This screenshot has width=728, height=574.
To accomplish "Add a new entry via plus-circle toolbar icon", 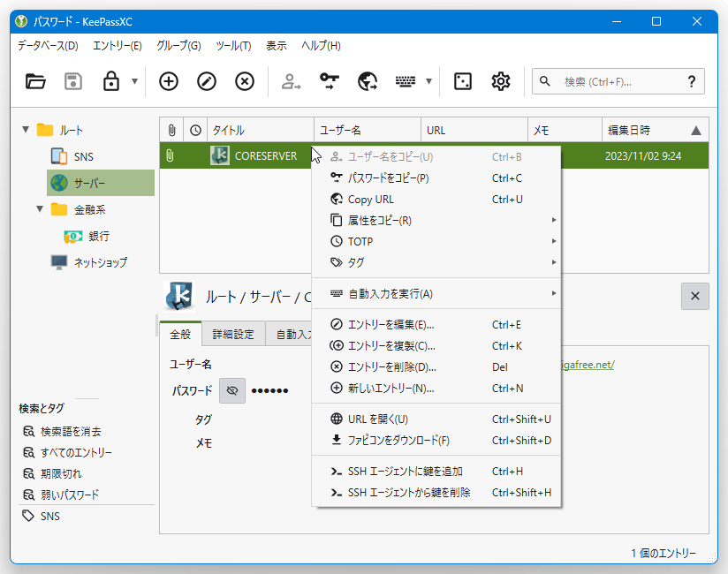I will pos(169,81).
